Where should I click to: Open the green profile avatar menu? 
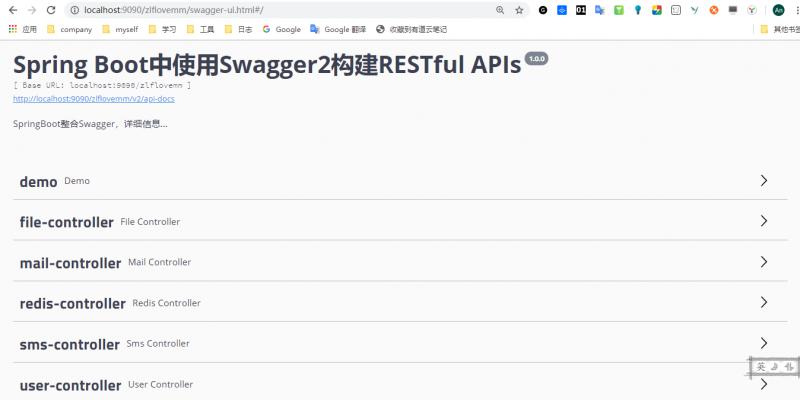point(778,10)
